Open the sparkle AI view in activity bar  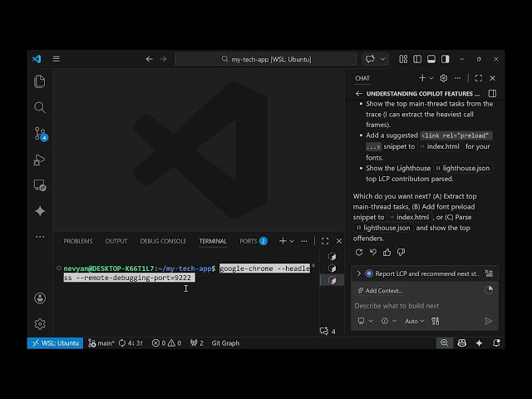coord(40,211)
